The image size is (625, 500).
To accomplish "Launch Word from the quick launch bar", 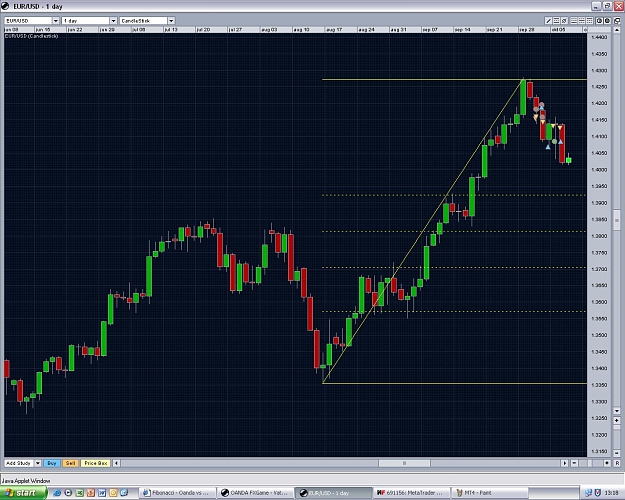I will pos(102,493).
